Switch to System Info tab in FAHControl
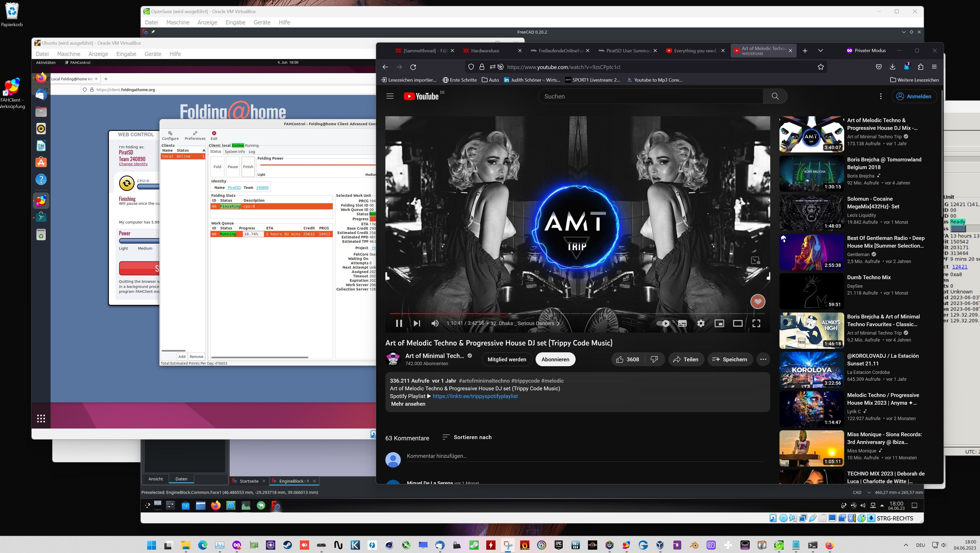Viewport: 980px width, 553px height. [x=235, y=151]
